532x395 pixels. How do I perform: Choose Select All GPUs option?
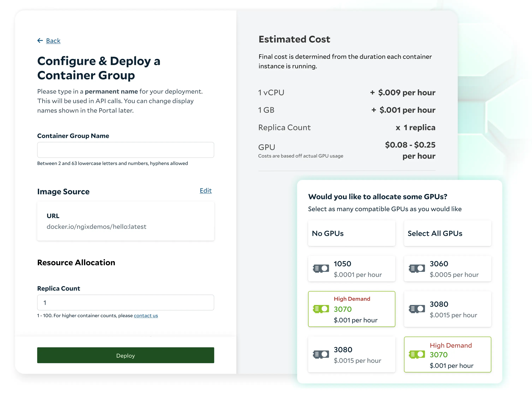pyautogui.click(x=447, y=233)
